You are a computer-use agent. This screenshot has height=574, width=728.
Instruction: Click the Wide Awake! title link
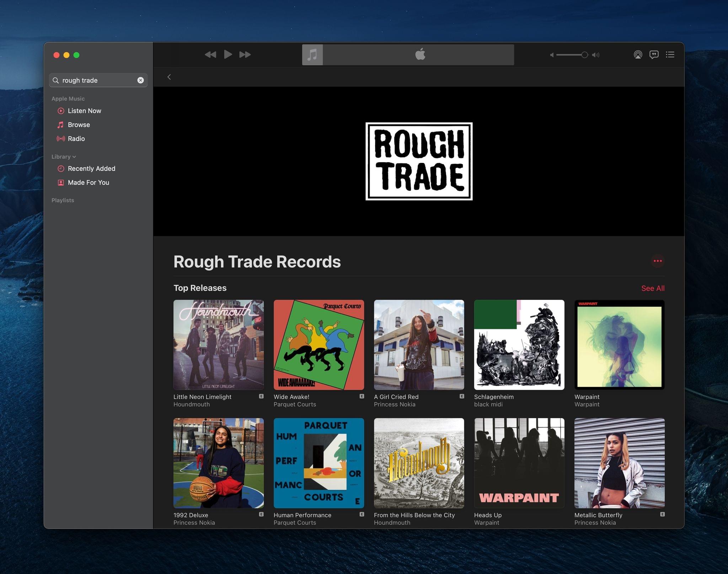click(291, 397)
